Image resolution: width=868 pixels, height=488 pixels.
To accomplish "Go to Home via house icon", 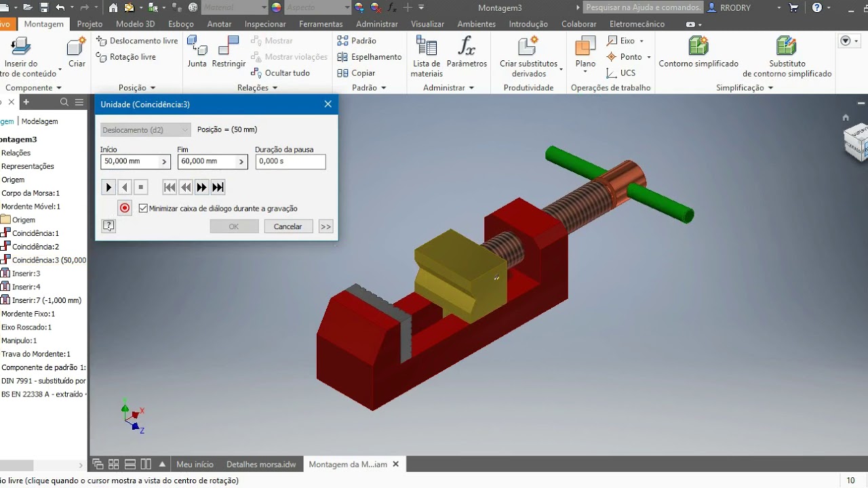I will 113,7.
